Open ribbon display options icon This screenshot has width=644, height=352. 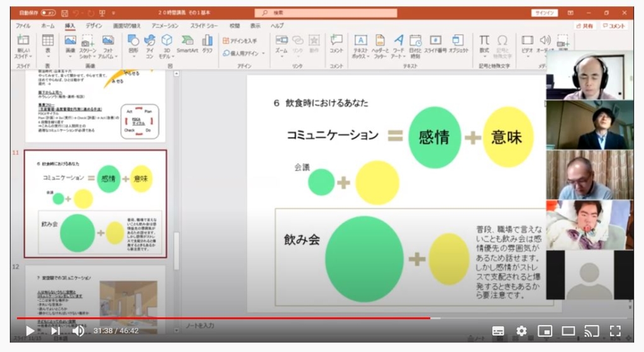coord(570,13)
